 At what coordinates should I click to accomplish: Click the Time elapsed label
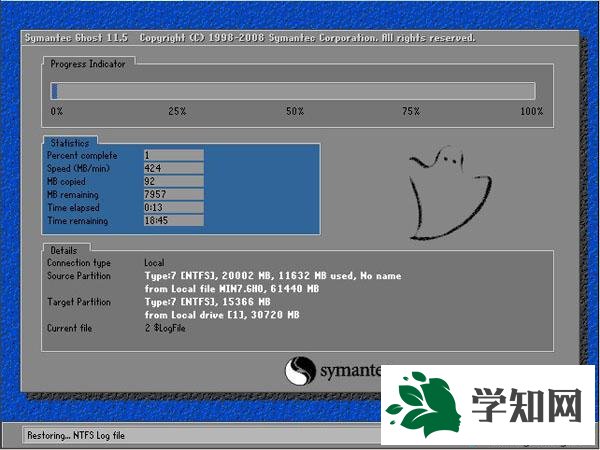click(x=73, y=207)
